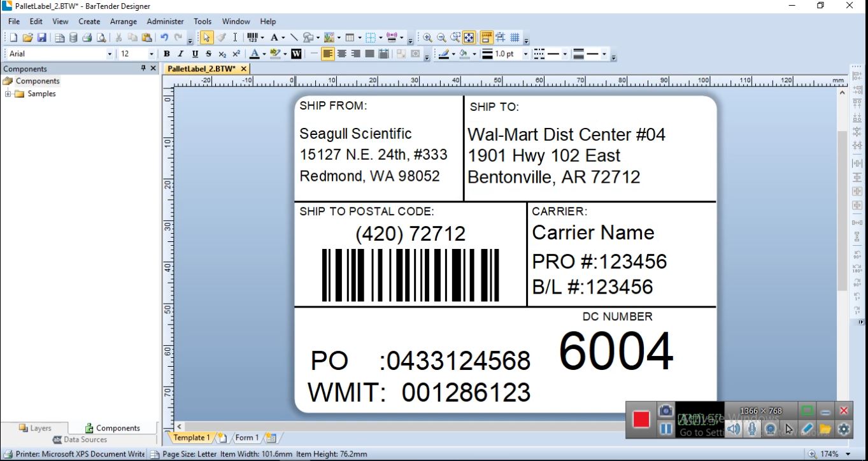Pick the line drawing tool
The height and width of the screenshot is (461, 868).
point(294,38)
